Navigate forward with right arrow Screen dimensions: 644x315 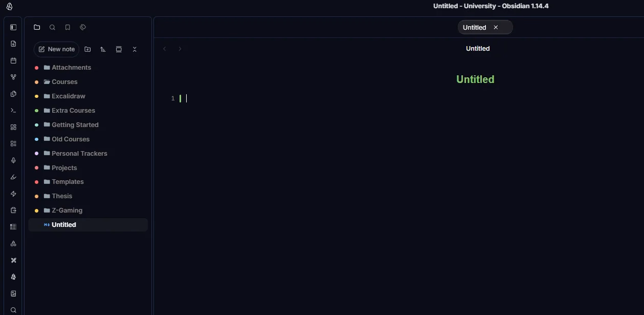[180, 49]
